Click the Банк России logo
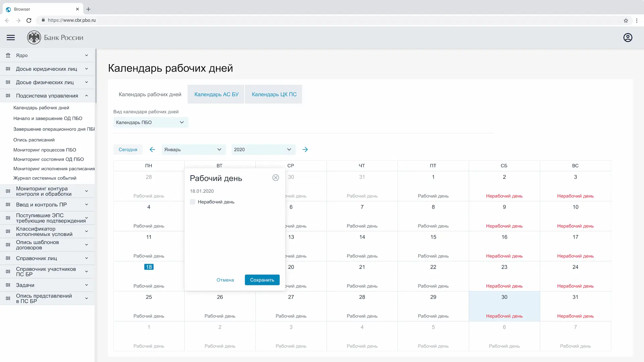The height and width of the screenshot is (362, 644). click(34, 38)
